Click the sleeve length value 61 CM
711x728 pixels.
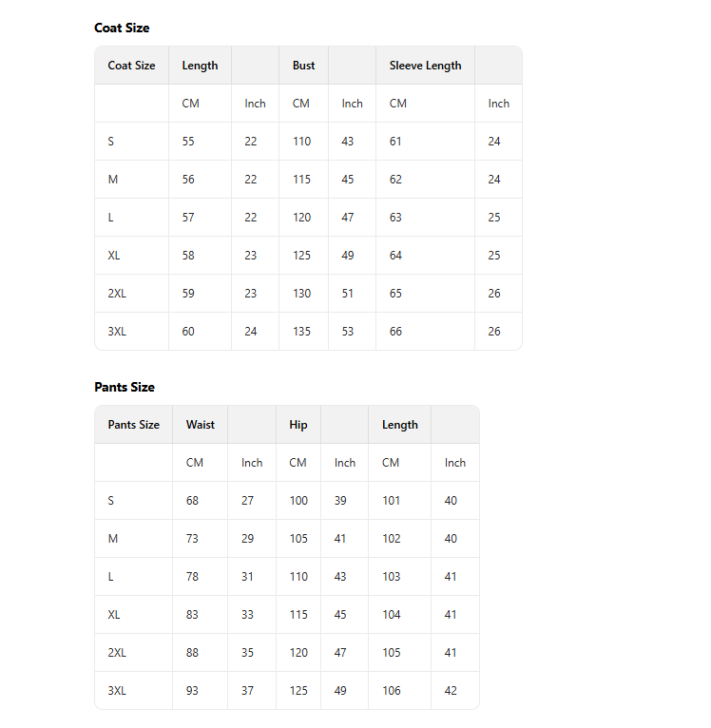coord(395,142)
